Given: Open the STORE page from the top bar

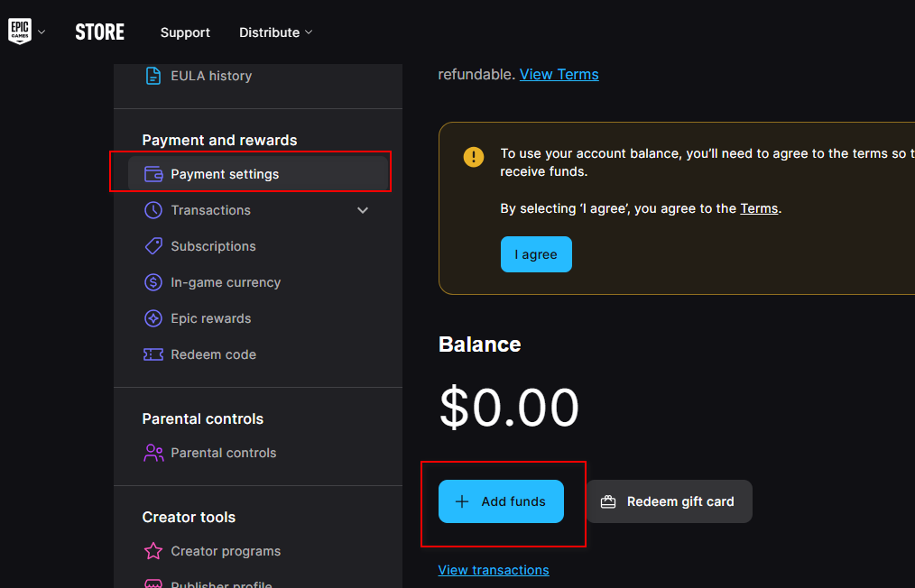Looking at the screenshot, I should click(99, 32).
